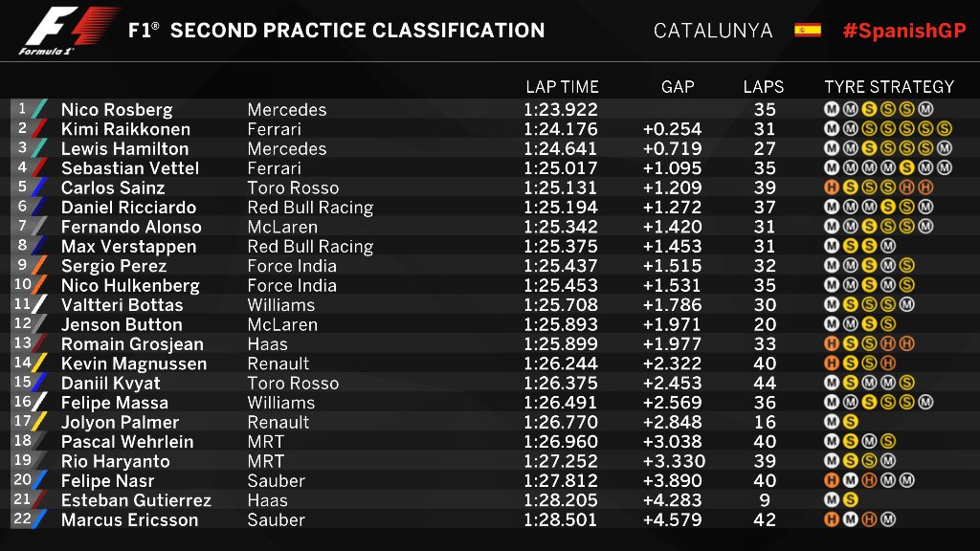Click driver name Lewis Hamilton
980x551 pixels.
pos(125,148)
